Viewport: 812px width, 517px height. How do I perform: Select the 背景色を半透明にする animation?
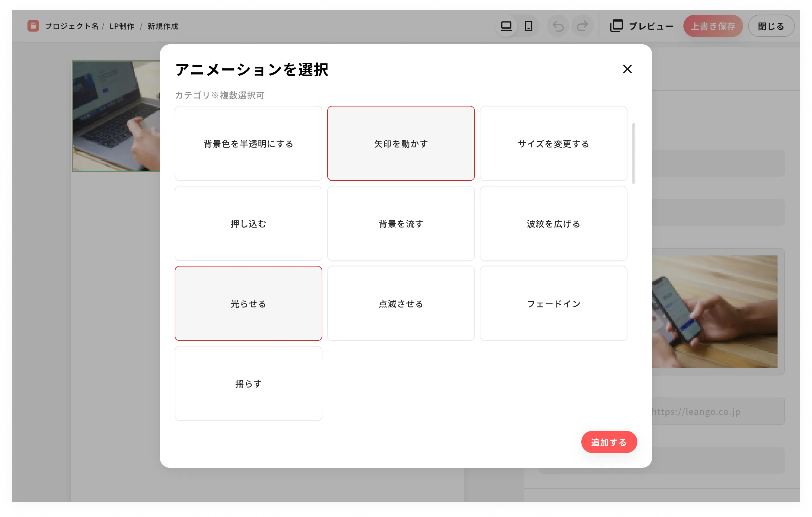[x=248, y=143]
